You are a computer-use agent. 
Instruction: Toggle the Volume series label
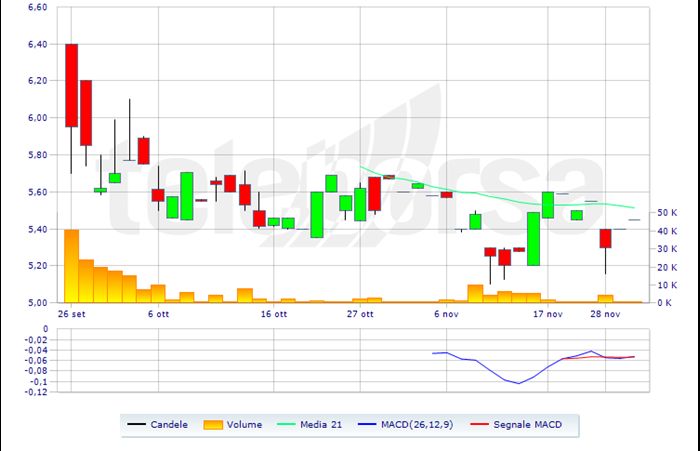(x=244, y=425)
